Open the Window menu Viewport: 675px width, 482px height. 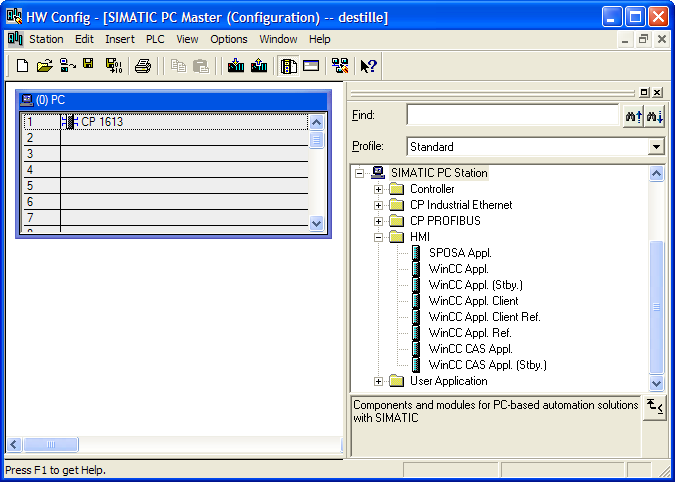tap(278, 39)
